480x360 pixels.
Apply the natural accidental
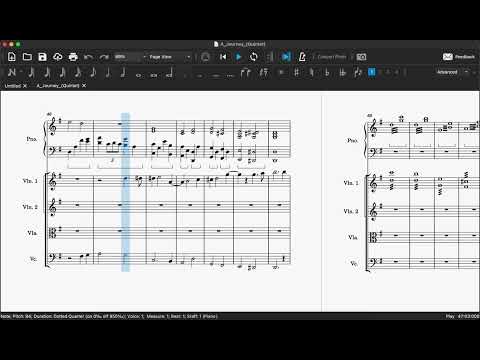311,72
